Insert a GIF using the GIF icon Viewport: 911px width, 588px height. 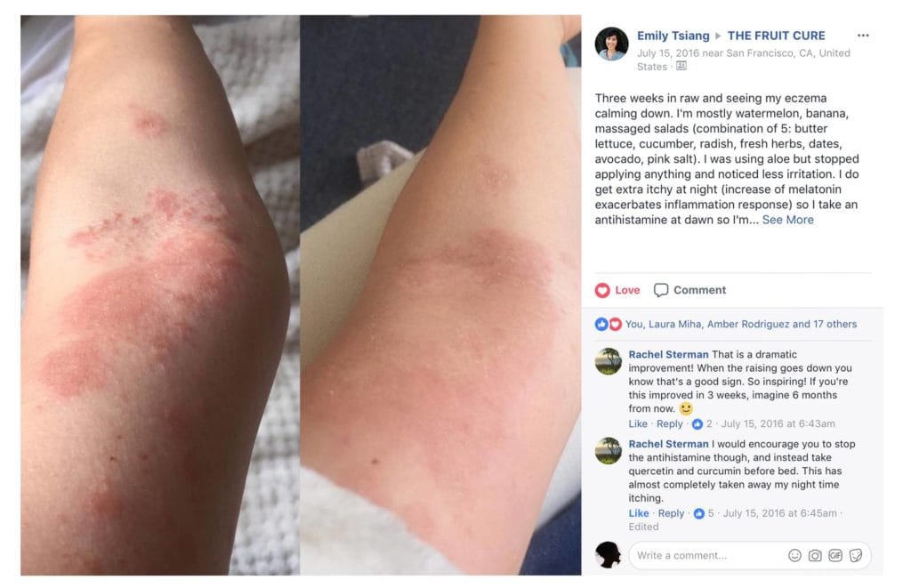(834, 555)
